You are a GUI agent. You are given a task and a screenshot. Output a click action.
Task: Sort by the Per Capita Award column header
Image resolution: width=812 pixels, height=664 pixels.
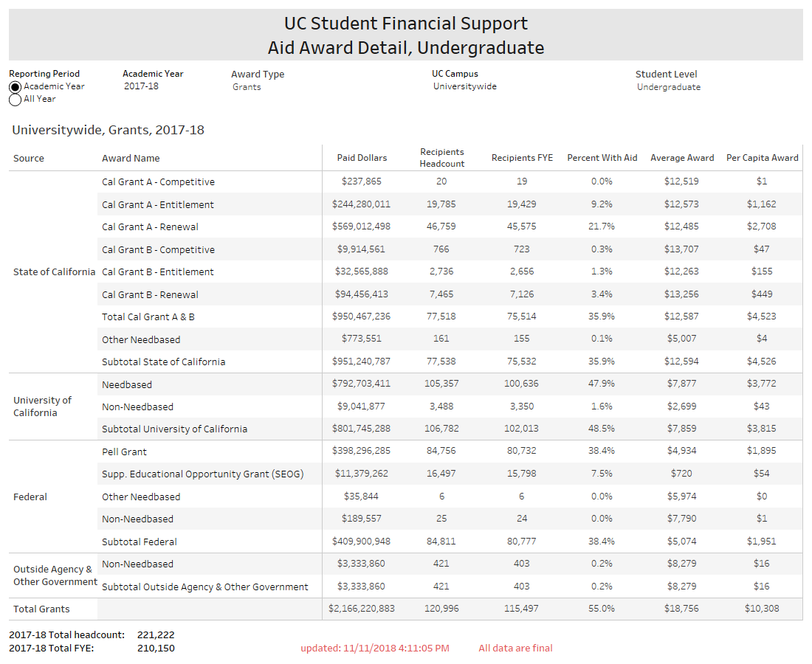762,157
